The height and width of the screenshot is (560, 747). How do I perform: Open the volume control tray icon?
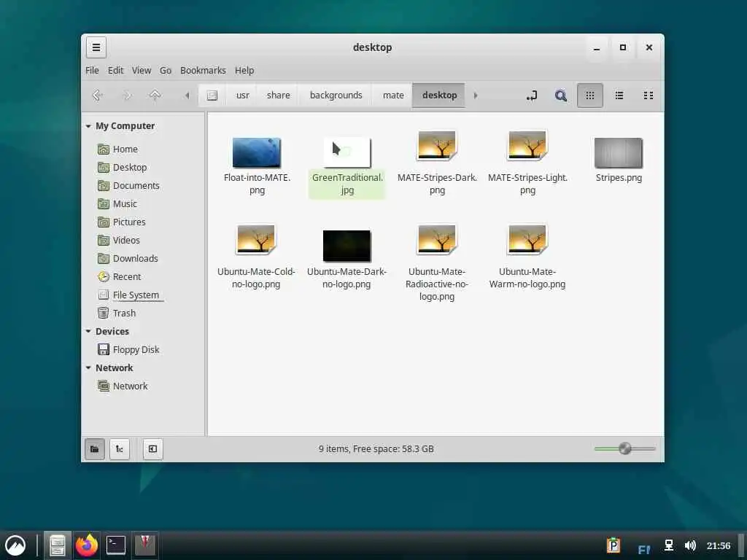[690, 545]
